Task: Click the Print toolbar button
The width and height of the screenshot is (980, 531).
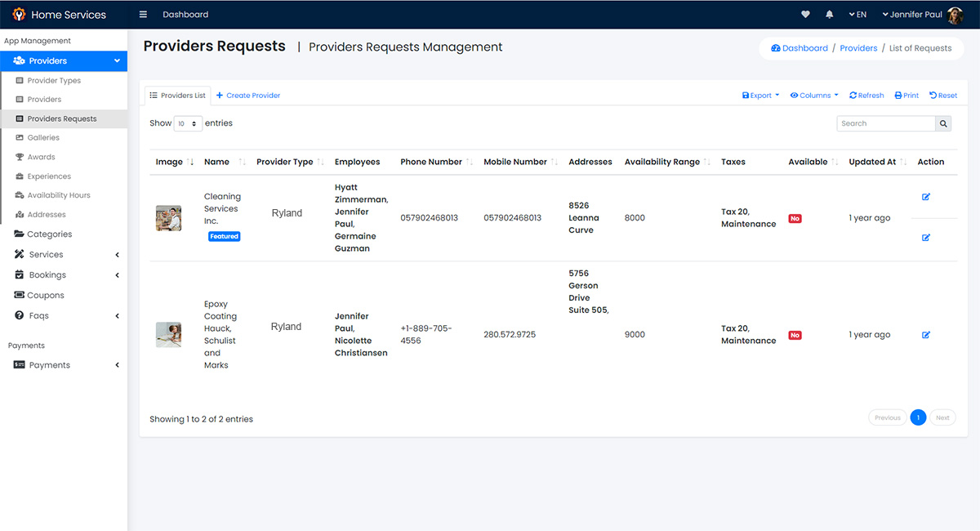Action: [x=906, y=96]
